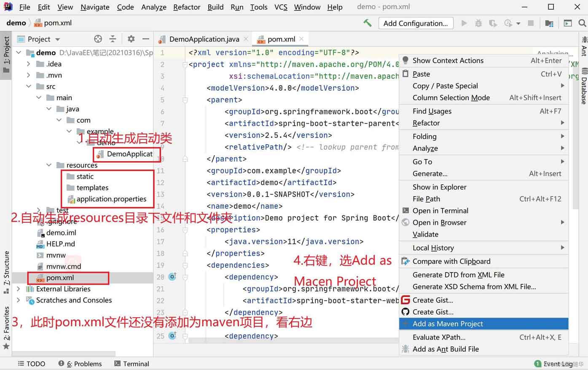Click Collapse All icon in Project panel
The height and width of the screenshot is (370, 588).
tap(113, 39)
